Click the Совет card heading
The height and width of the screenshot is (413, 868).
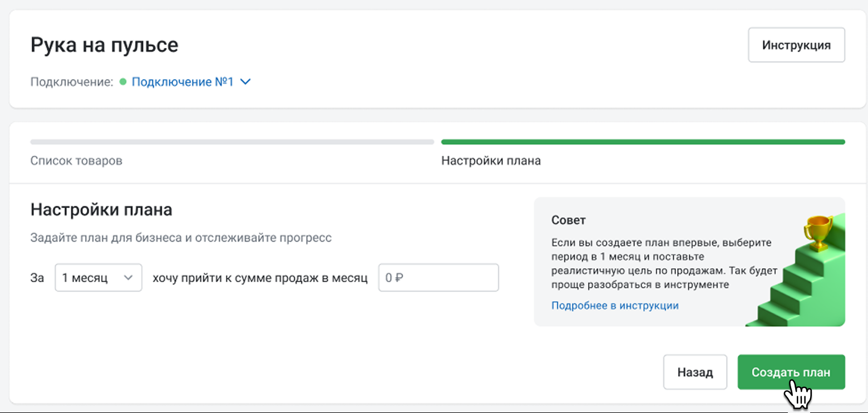568,220
